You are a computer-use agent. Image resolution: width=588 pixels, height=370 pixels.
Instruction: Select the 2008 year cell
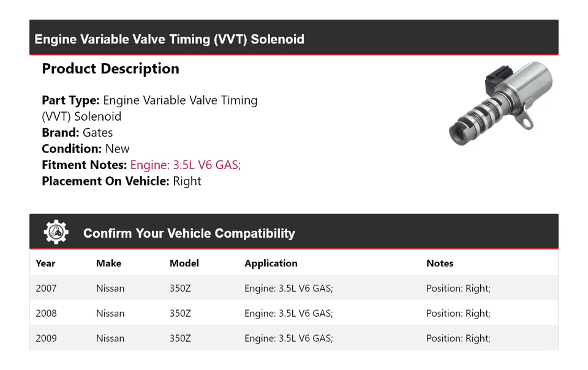[x=46, y=314]
